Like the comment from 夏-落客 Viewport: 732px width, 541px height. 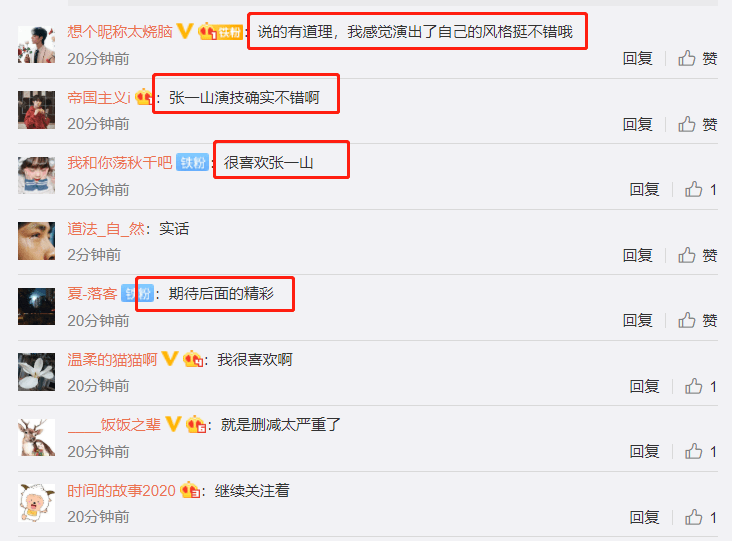point(697,321)
